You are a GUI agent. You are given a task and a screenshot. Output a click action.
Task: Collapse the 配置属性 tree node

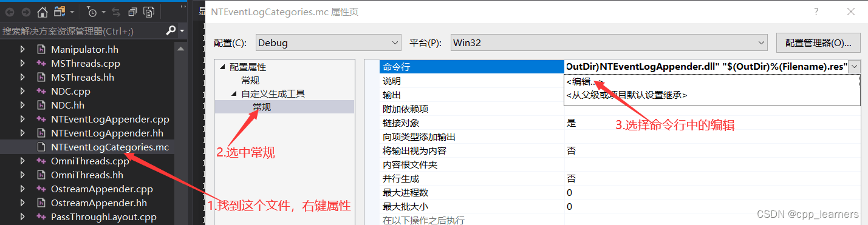point(222,67)
